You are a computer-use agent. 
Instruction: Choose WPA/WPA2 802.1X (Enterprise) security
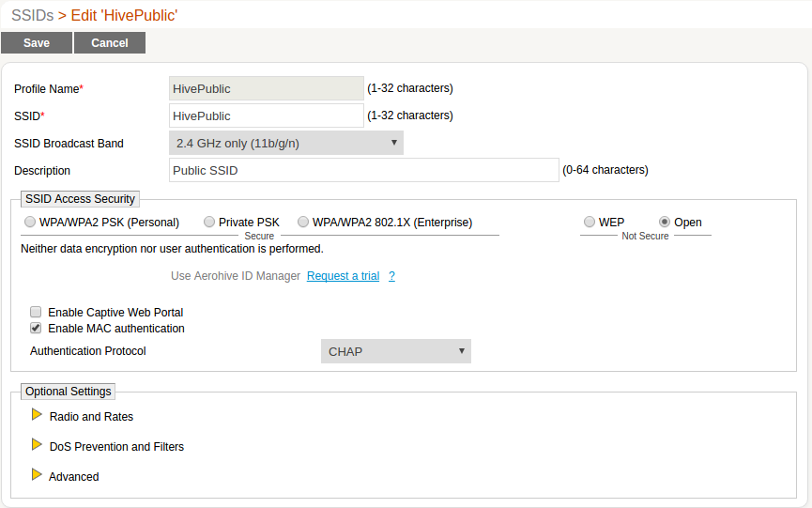coord(303,223)
